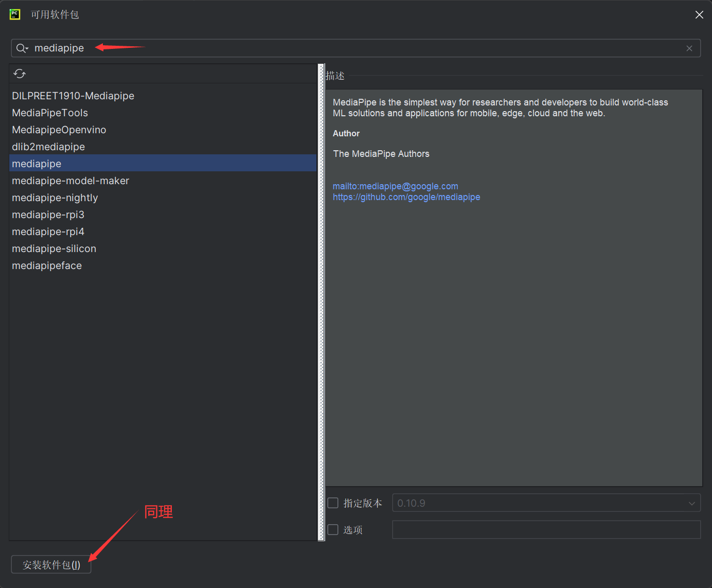Enable the 指定版本 checkbox
Screen dimensions: 712x588
pos(333,503)
